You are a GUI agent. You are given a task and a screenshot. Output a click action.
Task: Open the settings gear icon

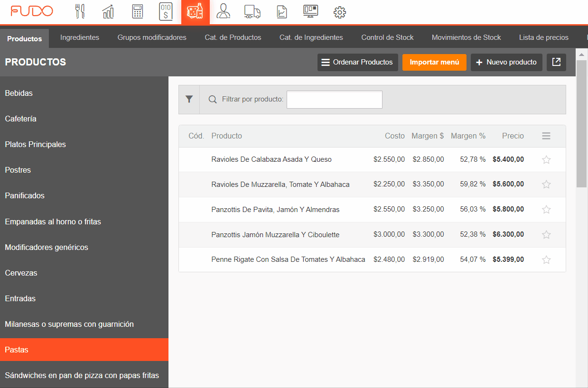(340, 12)
